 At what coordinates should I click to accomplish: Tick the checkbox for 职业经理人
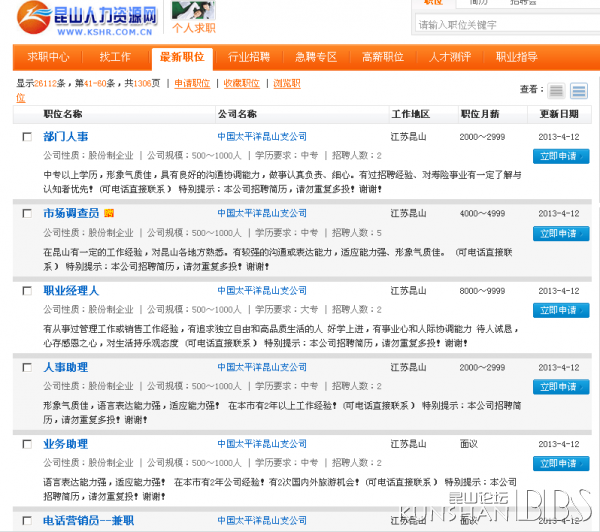tap(27, 291)
